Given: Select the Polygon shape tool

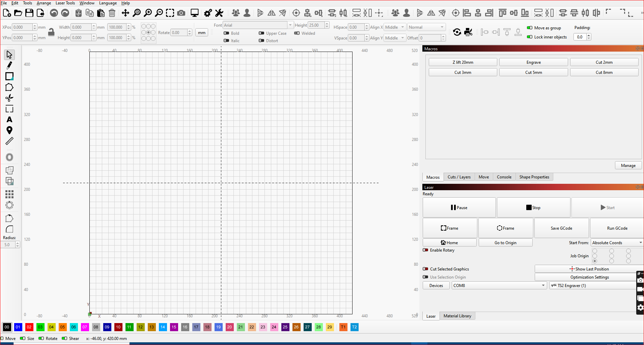Looking at the screenshot, I should coord(9,87).
